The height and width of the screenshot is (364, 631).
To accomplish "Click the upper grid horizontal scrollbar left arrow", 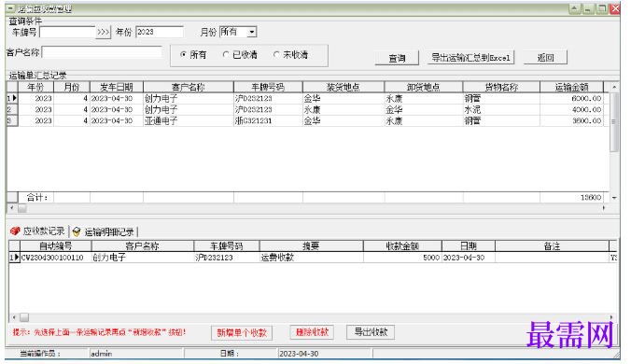I will (12, 208).
